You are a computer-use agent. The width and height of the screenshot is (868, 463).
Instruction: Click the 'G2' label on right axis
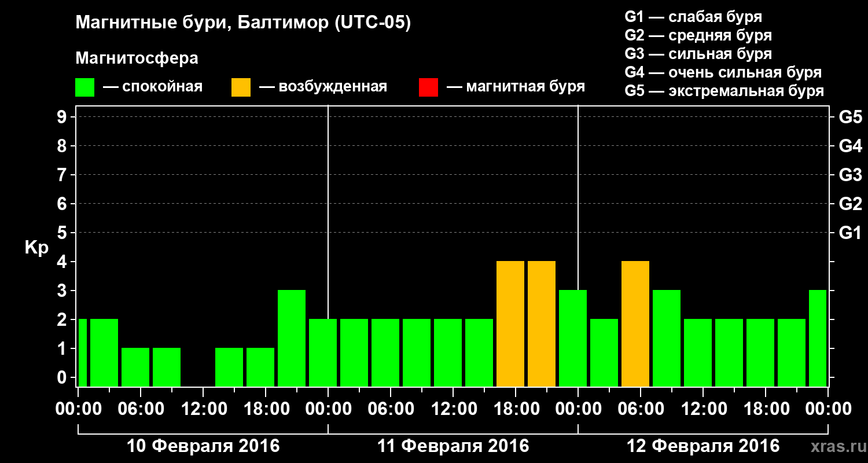(850, 204)
